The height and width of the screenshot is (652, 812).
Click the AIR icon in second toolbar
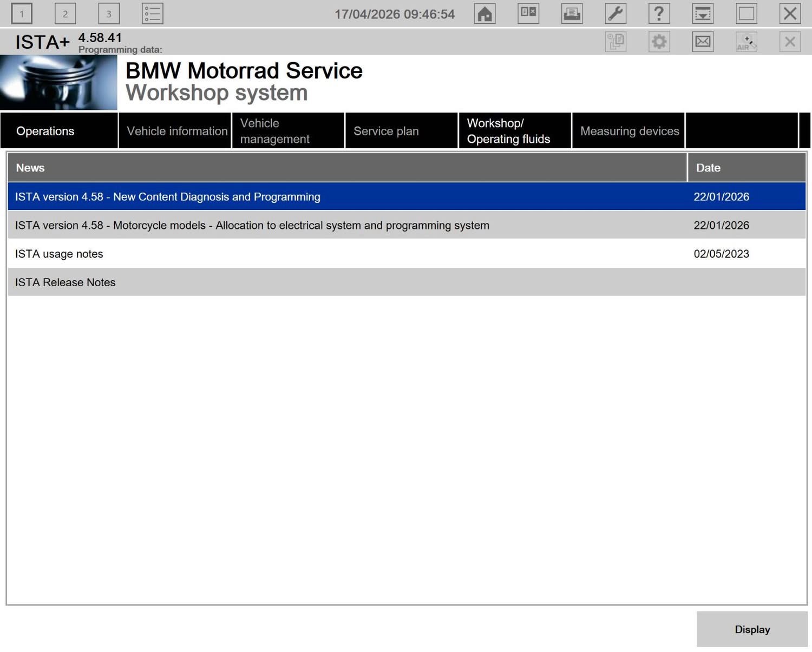[746, 42]
